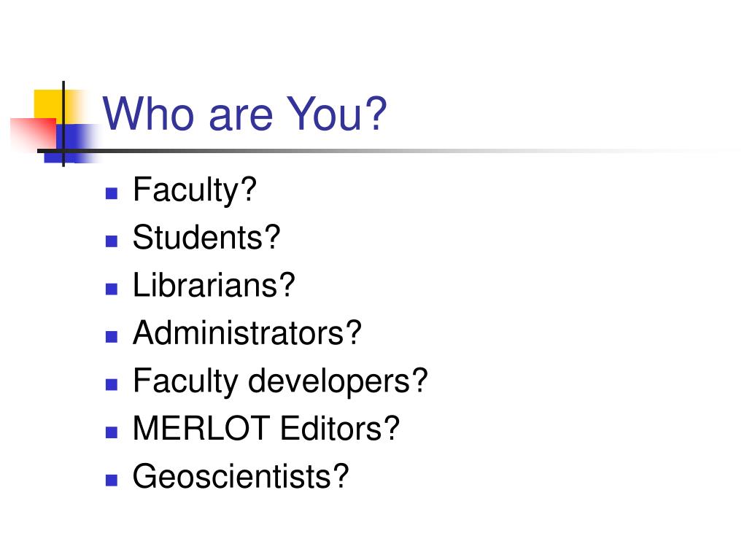Click the blue bullet beside Students?

coord(112,241)
